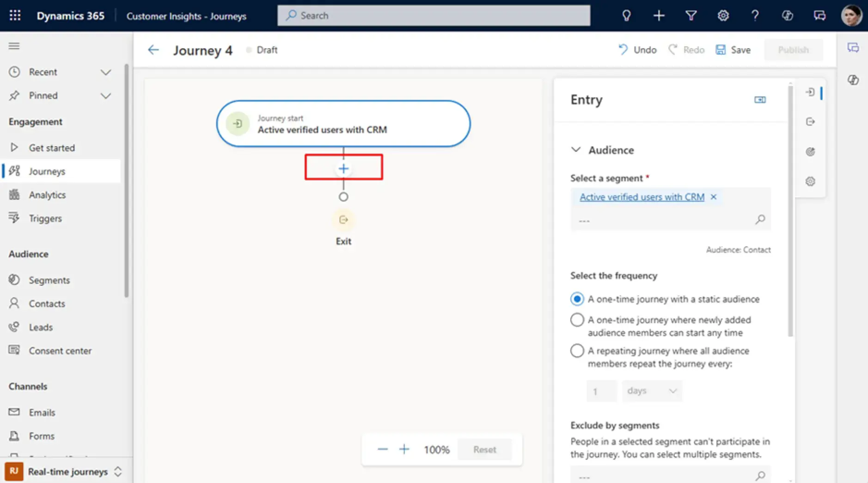This screenshot has height=483, width=868.
Task: Open the user profile avatar
Action: click(x=851, y=15)
